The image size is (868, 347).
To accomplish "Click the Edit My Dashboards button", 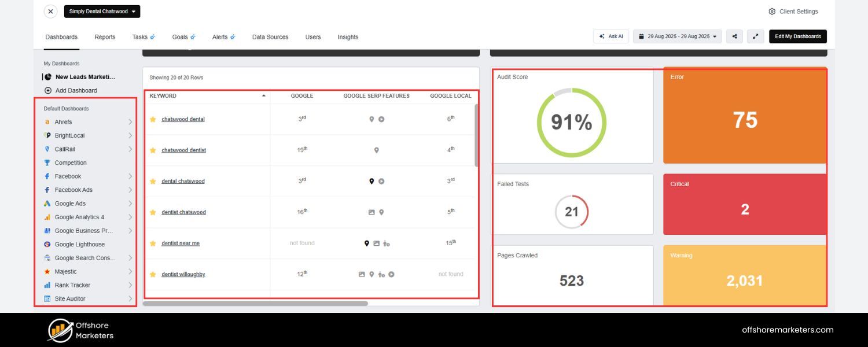I will [798, 36].
